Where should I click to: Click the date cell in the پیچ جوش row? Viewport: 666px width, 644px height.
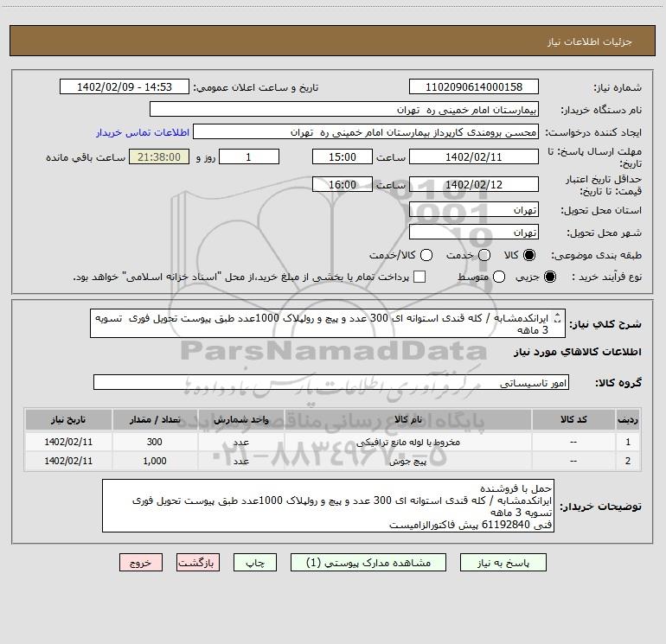[x=68, y=461]
